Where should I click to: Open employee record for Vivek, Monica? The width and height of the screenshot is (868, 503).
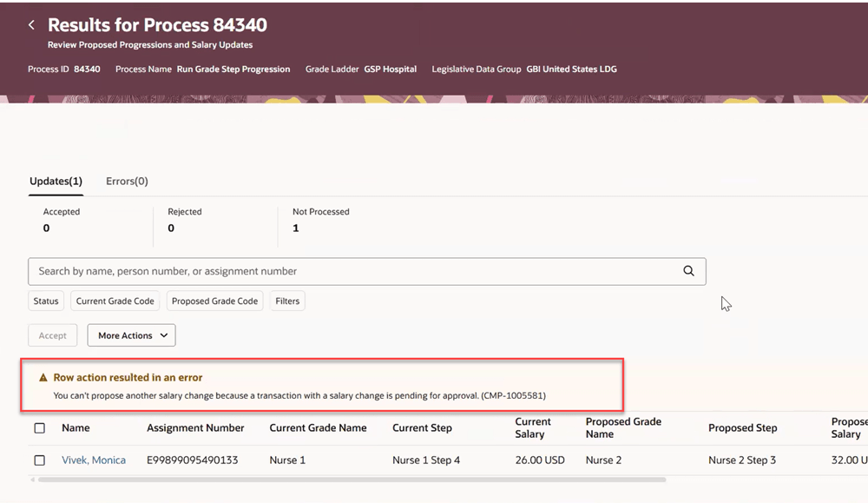(94, 460)
